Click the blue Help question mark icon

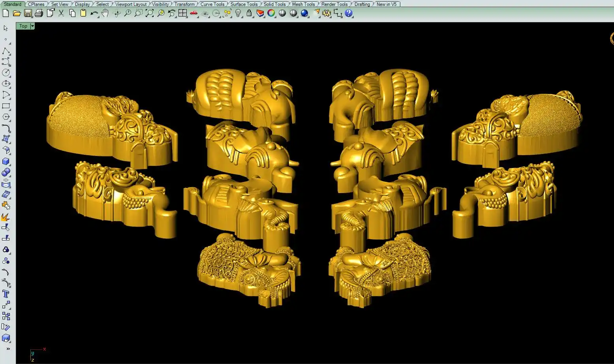pyautogui.click(x=349, y=13)
